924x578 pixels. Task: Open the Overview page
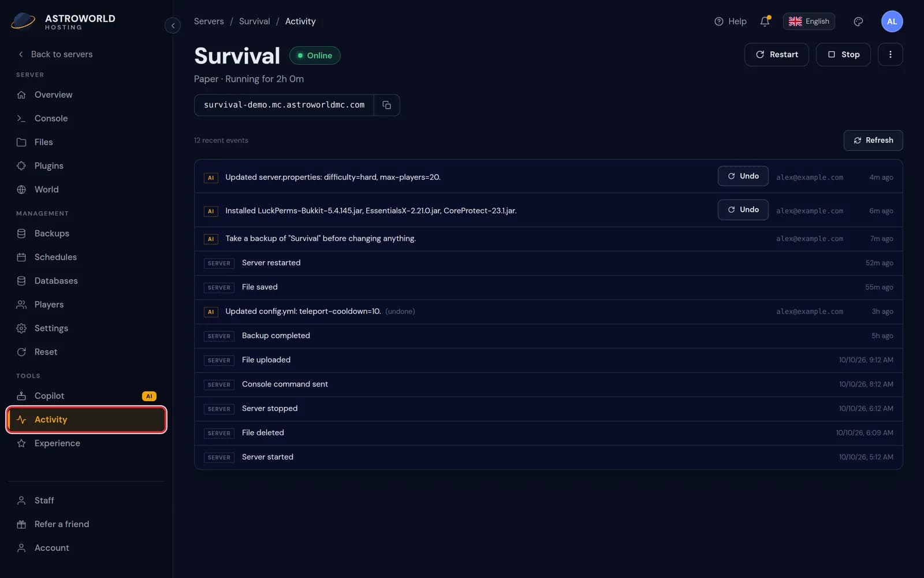[x=87, y=95]
